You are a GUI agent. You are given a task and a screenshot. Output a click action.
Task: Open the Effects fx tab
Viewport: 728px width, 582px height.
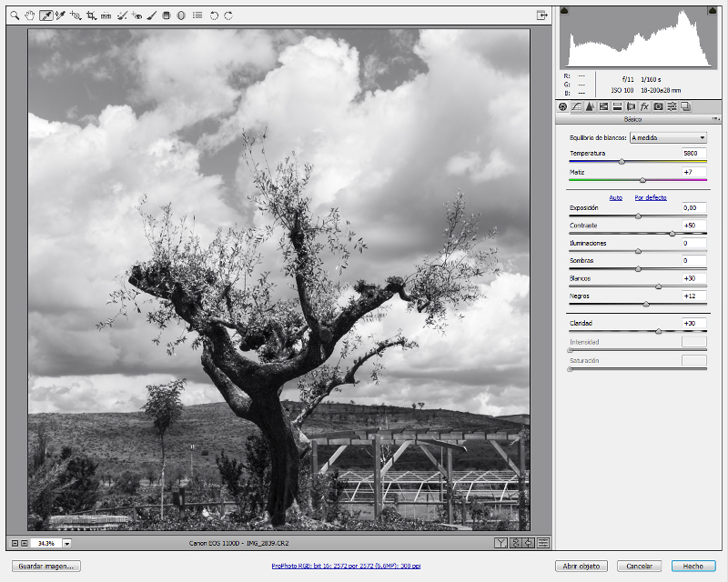pyautogui.click(x=644, y=106)
